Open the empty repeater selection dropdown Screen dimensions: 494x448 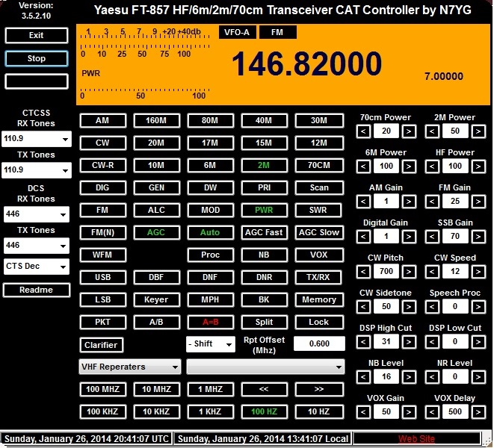pyautogui.click(x=265, y=367)
